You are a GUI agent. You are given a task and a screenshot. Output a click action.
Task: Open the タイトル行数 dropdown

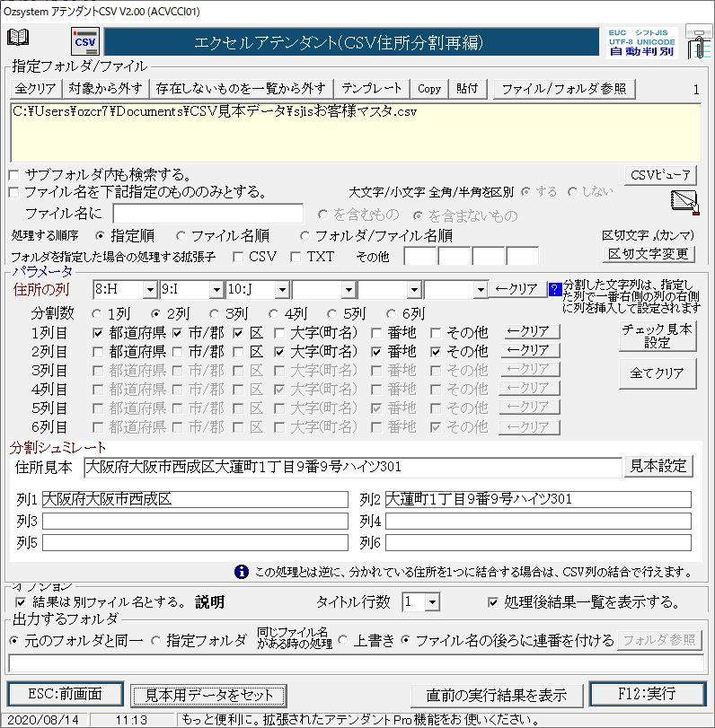click(x=432, y=601)
